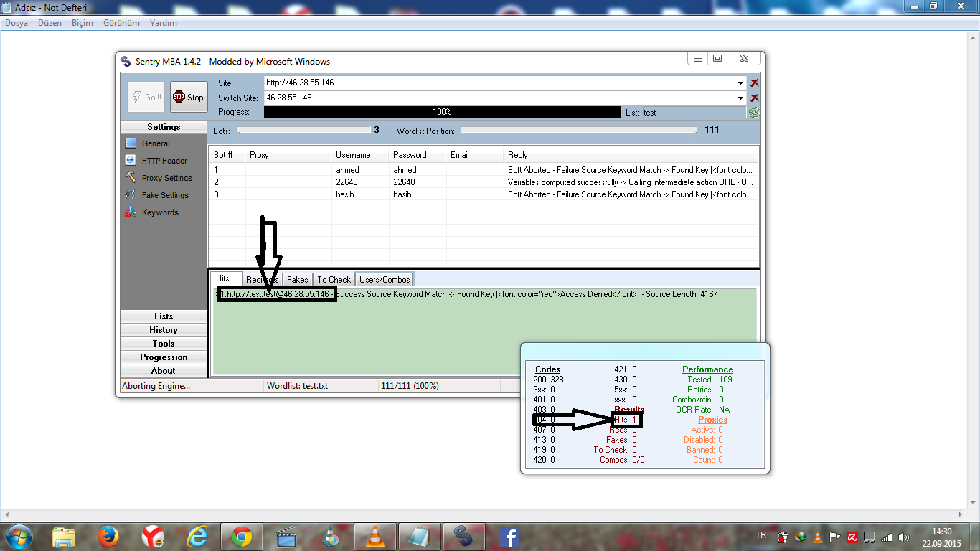The height and width of the screenshot is (551, 980).
Task: Expand the Lists section in sidebar
Action: click(164, 316)
